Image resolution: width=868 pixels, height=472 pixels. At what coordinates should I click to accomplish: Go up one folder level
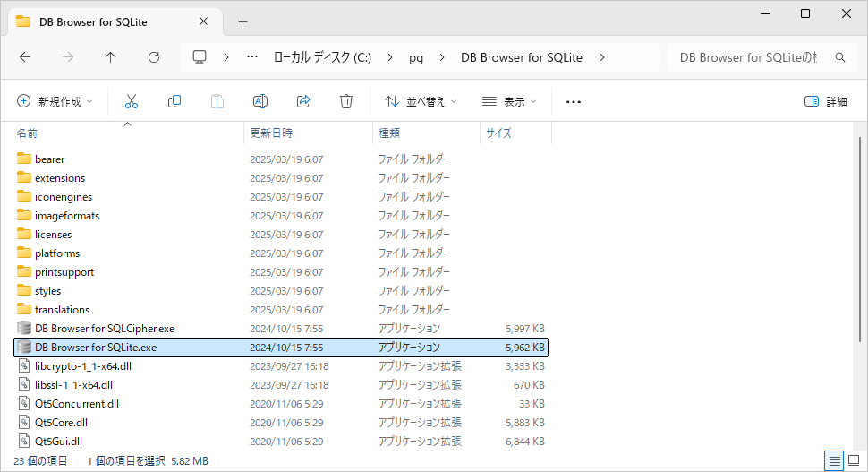coord(111,57)
